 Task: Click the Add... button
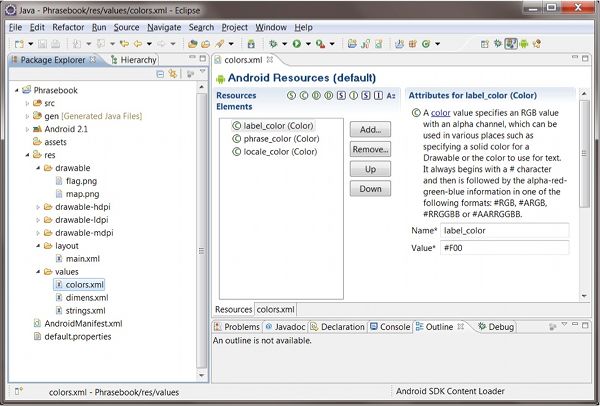[x=370, y=129]
